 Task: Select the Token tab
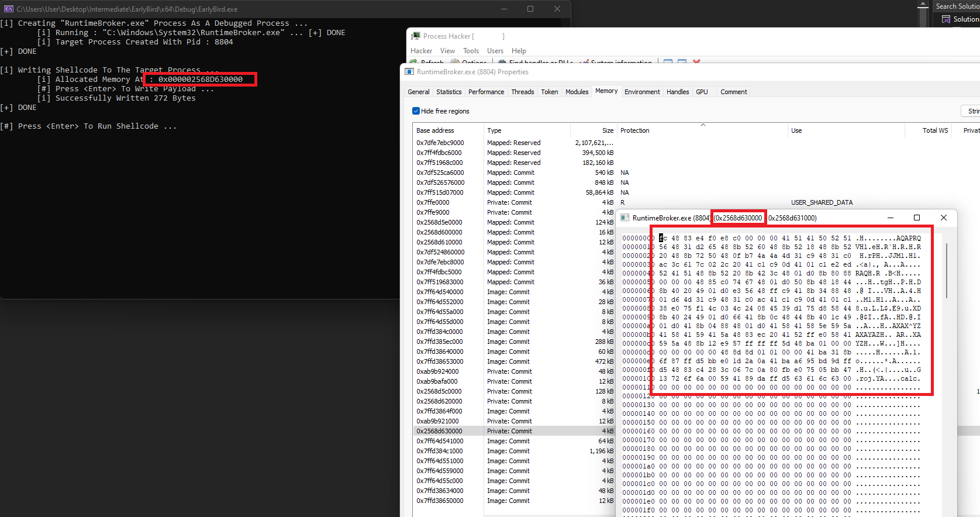[x=550, y=92]
